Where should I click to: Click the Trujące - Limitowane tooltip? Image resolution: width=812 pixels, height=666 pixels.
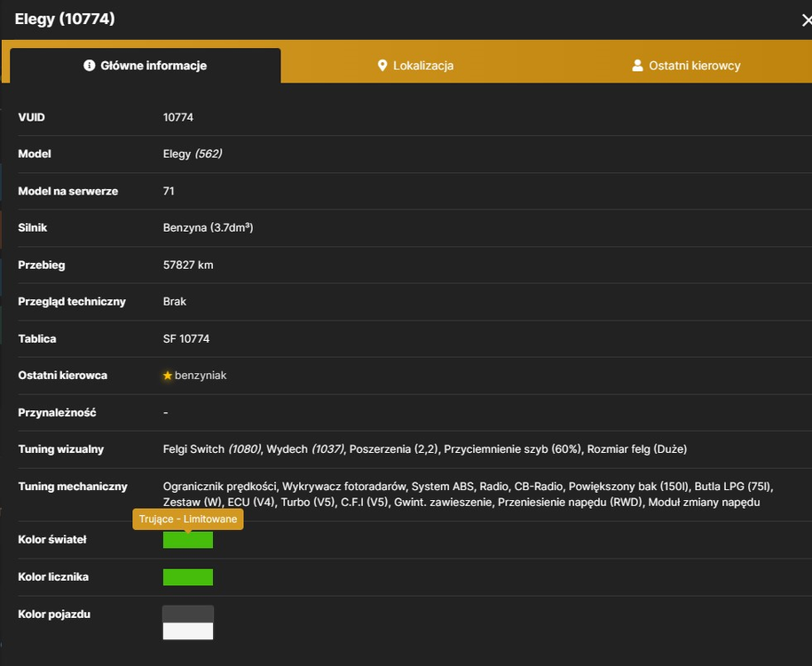tap(188, 519)
